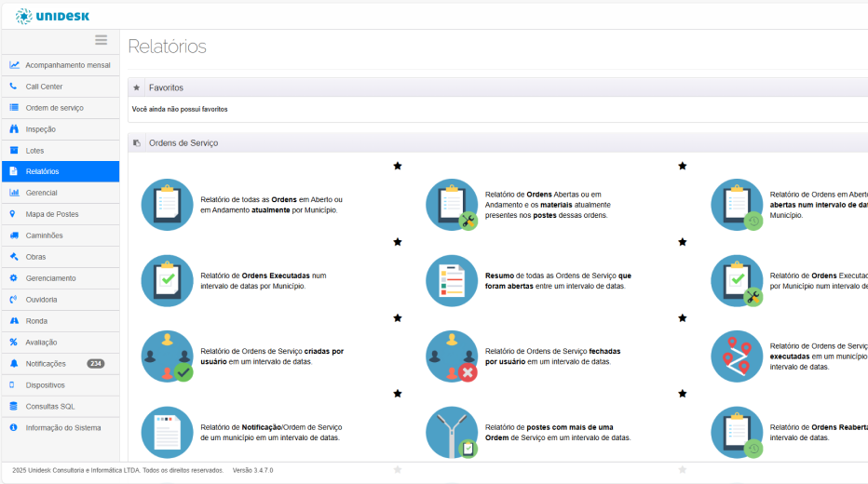Star the service orders summary report
Image resolution: width=868 pixels, height=484 pixels.
pyautogui.click(x=683, y=242)
